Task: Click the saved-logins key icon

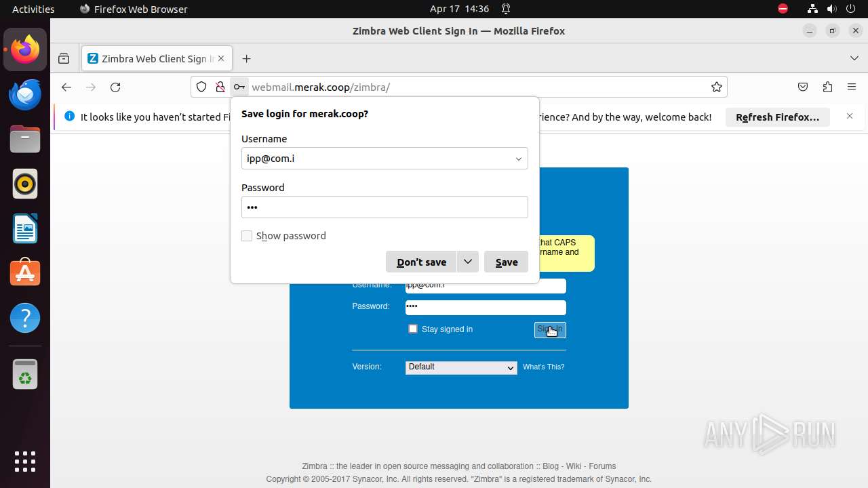Action: (239, 87)
